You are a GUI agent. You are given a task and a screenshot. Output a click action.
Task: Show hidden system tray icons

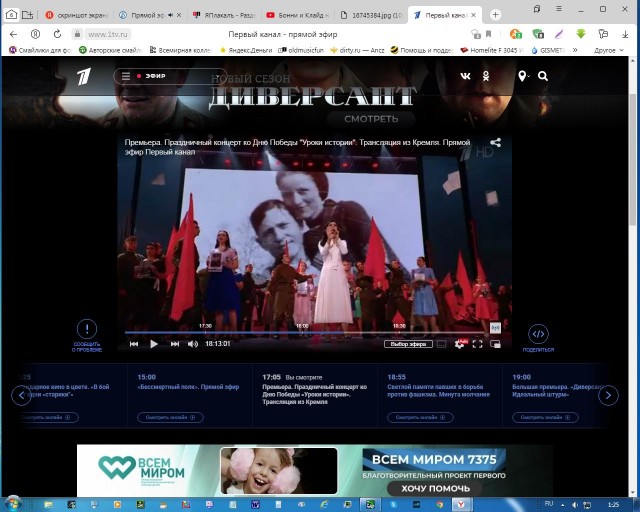click(562, 505)
